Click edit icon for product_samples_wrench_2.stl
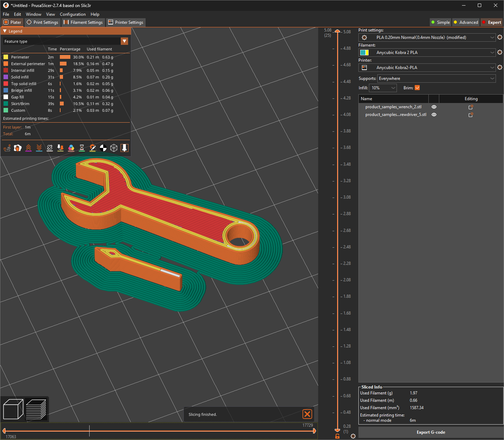The width and height of the screenshot is (504, 440). (x=471, y=107)
